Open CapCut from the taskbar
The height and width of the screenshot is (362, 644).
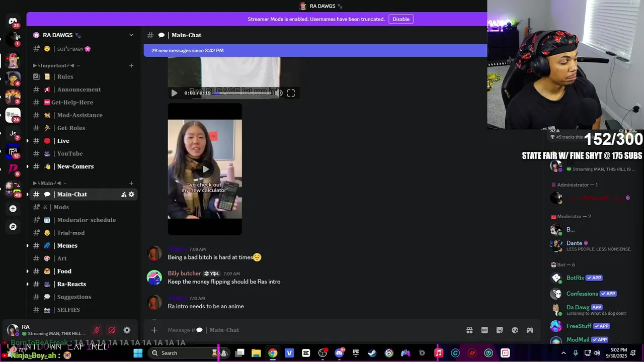tap(306, 353)
